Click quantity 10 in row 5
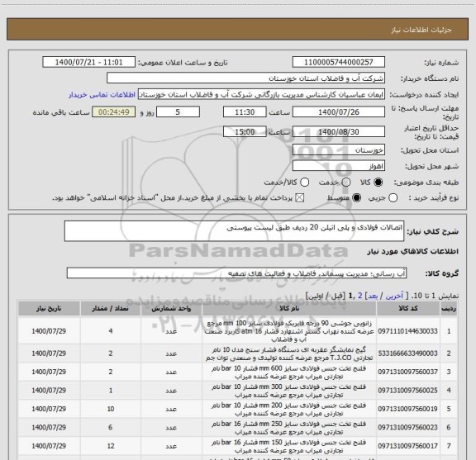The image size is (476, 460). (x=111, y=409)
